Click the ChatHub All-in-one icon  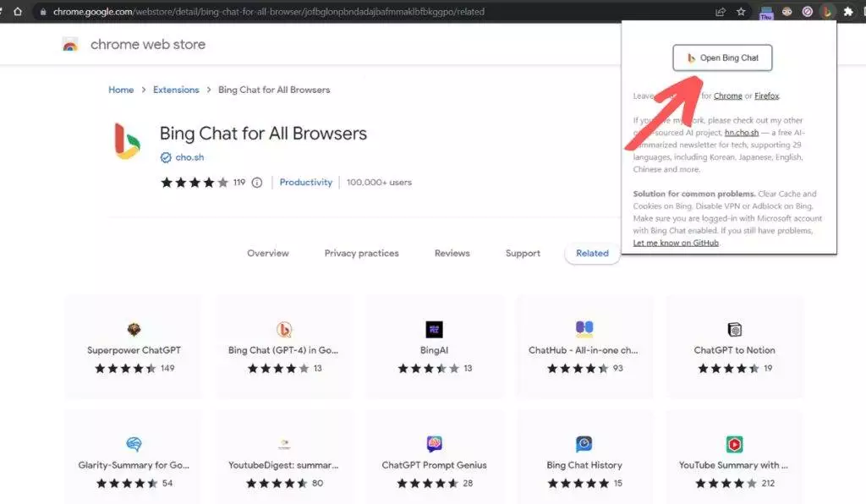[x=584, y=329]
